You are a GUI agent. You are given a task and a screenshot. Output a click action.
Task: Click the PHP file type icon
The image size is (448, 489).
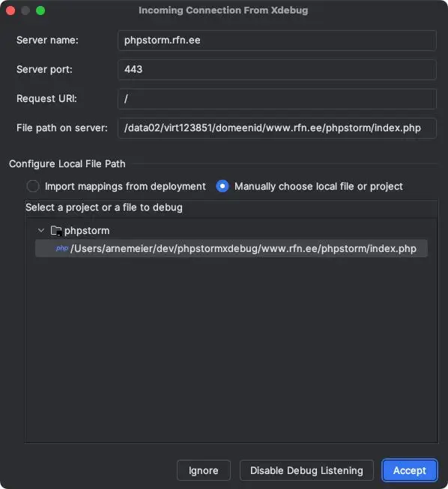click(x=61, y=248)
